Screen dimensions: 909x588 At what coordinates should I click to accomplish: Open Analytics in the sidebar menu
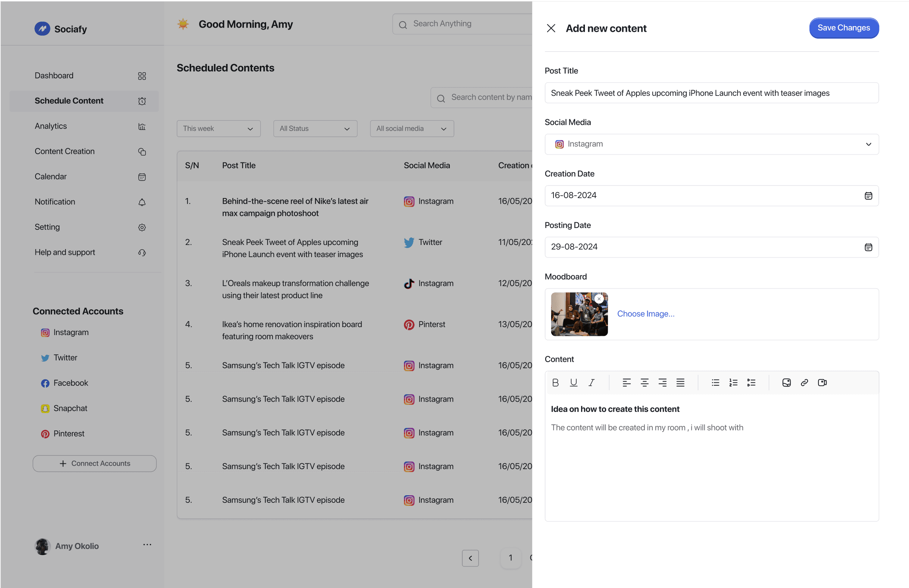[51, 126]
